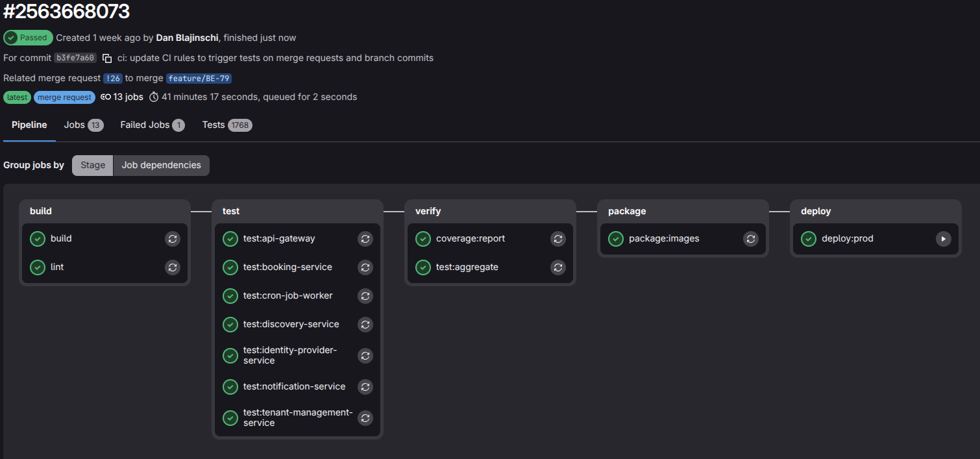
Task: Open the deploy:prod job details
Action: pos(848,238)
